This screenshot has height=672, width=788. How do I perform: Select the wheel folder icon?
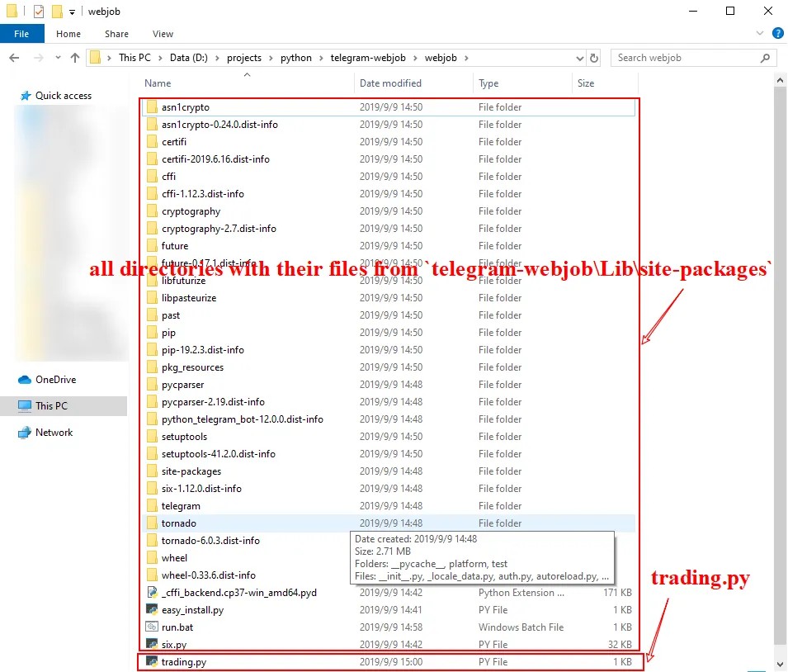tap(152, 558)
